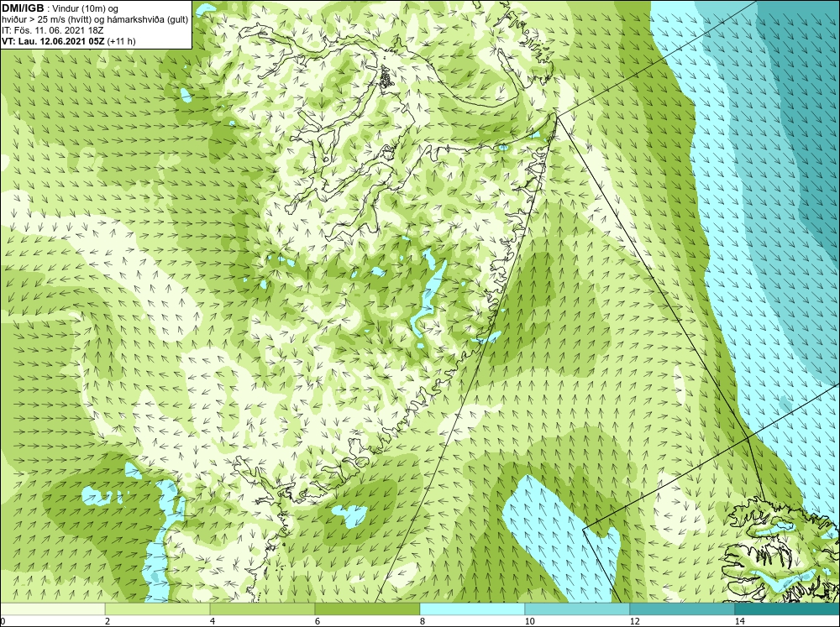Select the 6–8 m/s dark green swatch
The height and width of the screenshot is (627, 840).
[368, 609]
